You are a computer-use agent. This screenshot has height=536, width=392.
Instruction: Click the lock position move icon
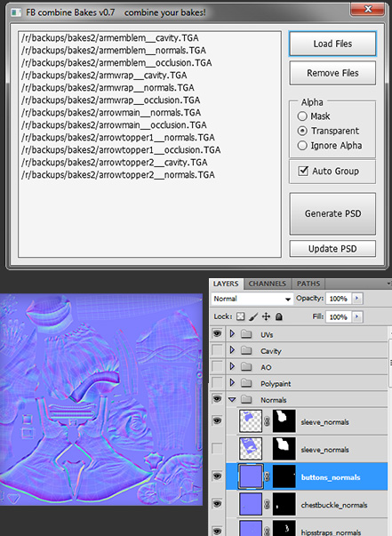[x=266, y=316]
